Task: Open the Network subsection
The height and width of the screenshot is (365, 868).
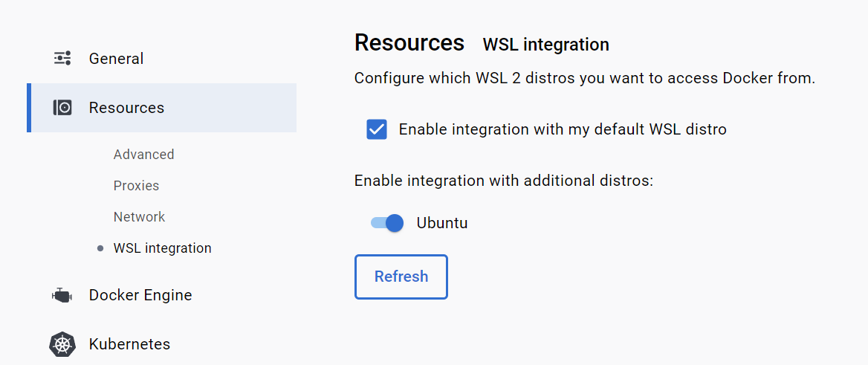Action: 140,216
